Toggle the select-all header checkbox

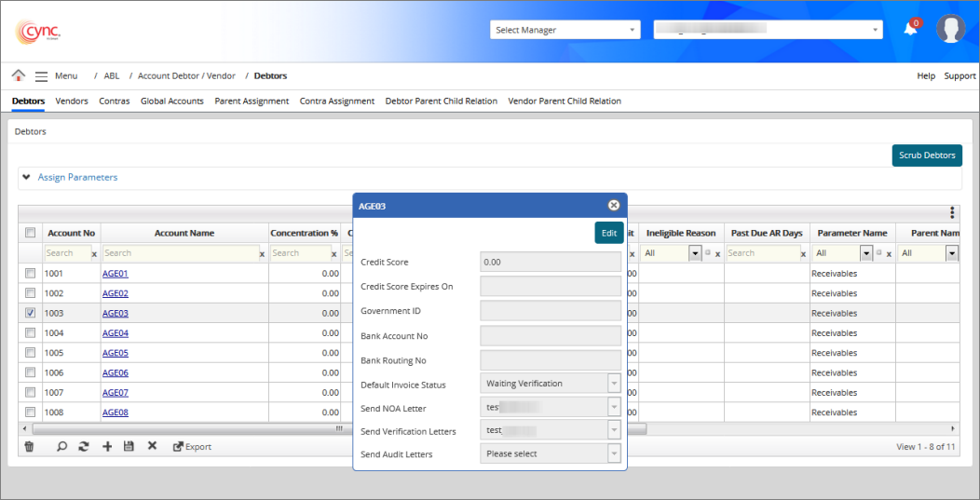point(30,233)
